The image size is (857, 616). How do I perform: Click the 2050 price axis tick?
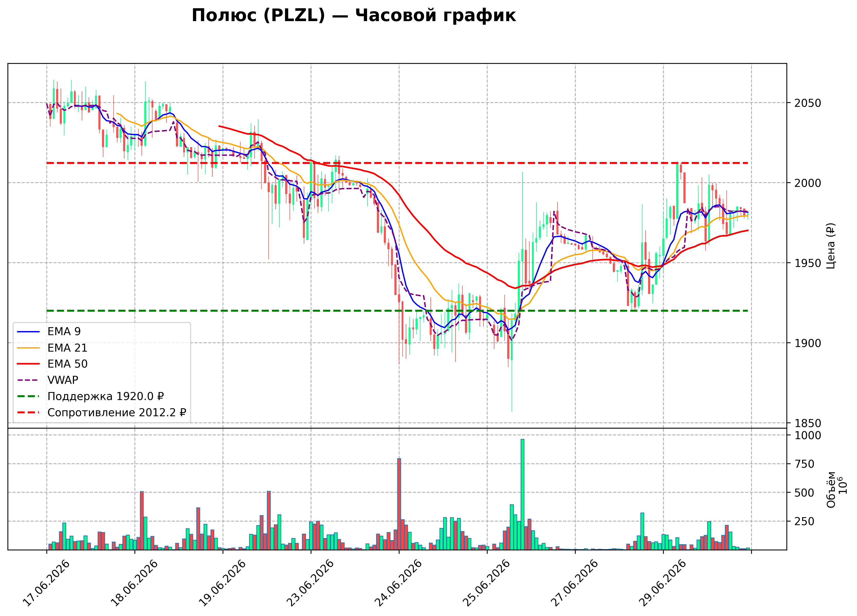click(808, 103)
